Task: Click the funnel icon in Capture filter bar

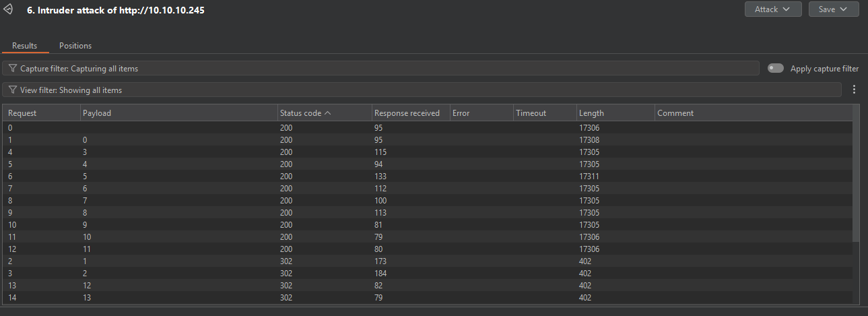Action: click(x=13, y=68)
